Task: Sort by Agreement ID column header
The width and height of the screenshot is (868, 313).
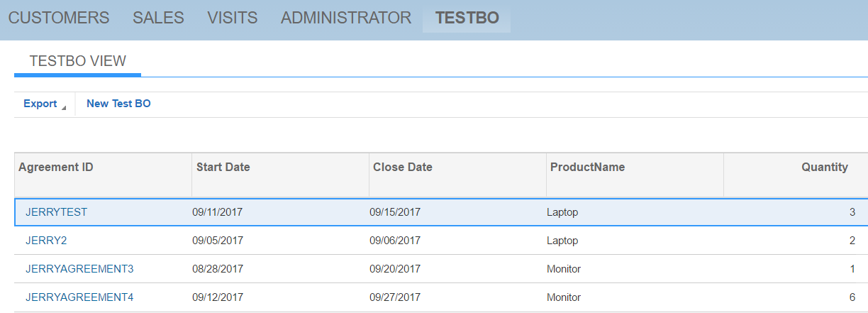Action: [56, 168]
